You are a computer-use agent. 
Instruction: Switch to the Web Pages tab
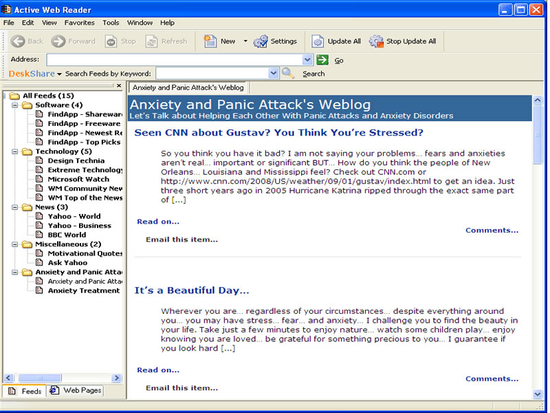tap(76, 390)
